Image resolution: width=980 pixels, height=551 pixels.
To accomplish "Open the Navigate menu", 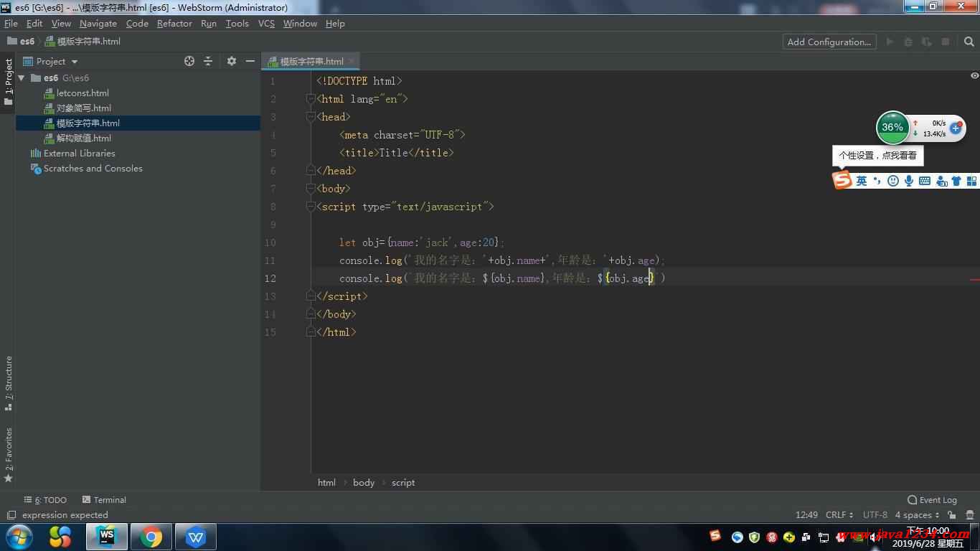I will tap(98, 24).
